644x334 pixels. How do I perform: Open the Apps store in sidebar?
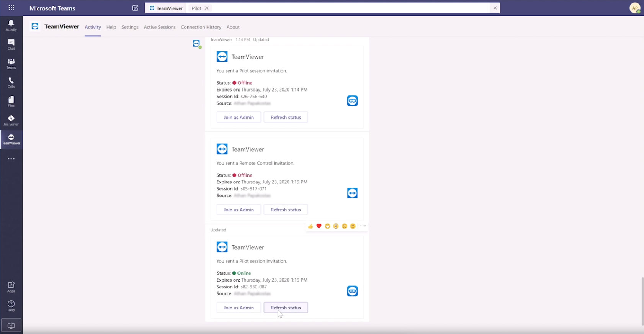tap(11, 287)
